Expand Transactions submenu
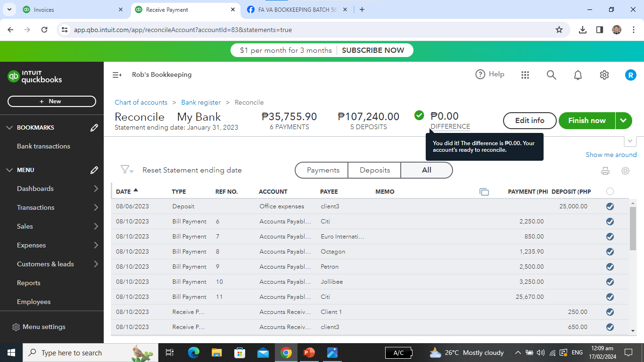Image resolution: width=644 pixels, height=362 pixels. coord(96,207)
